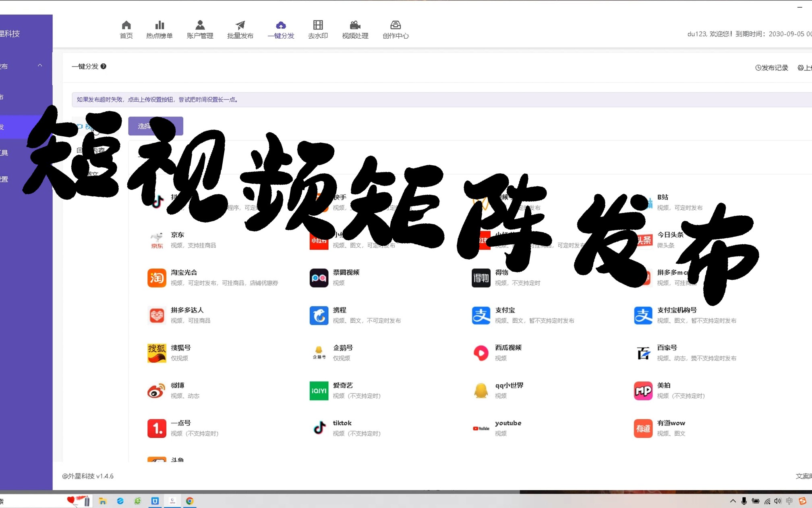Image resolution: width=812 pixels, height=508 pixels.
Task: Open the 批量发布 batch publish tab
Action: [240, 30]
